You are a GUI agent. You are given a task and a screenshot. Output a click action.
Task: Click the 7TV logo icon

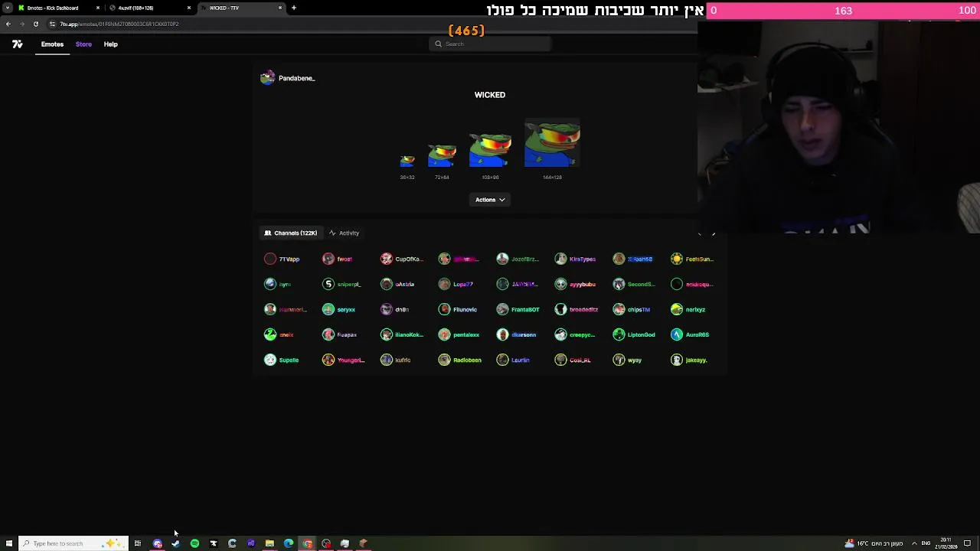(x=18, y=44)
